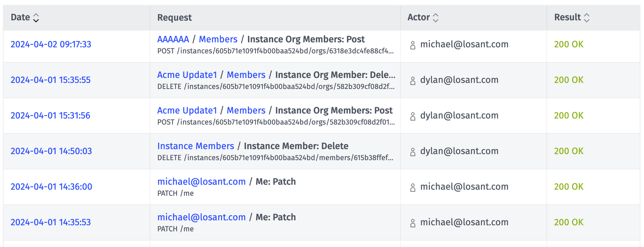Click 'Me: Patch' in the 14:35:53 row

(x=276, y=217)
